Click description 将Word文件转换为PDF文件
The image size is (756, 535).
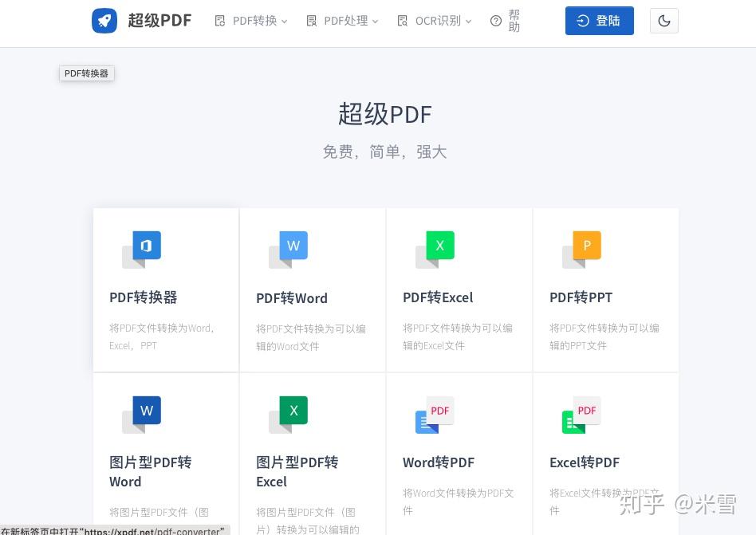459,502
